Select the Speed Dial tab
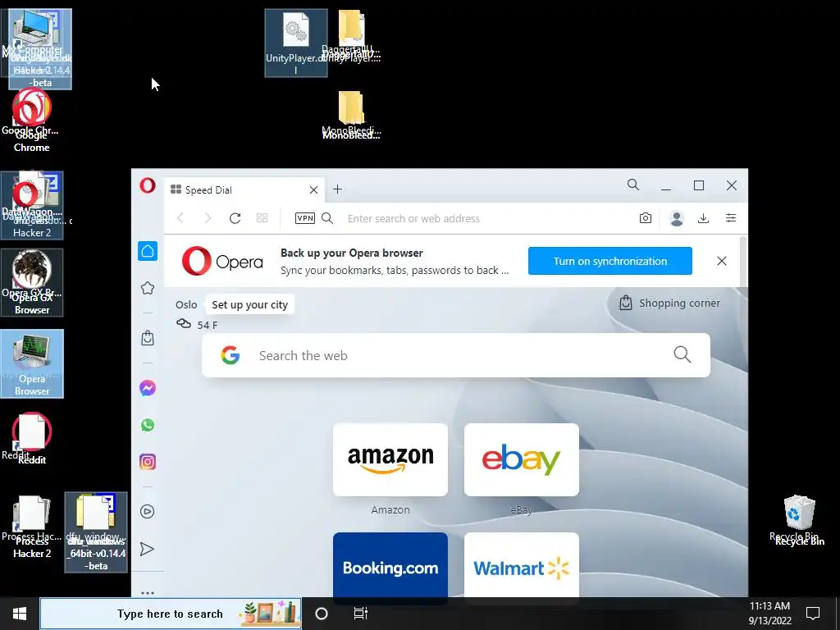This screenshot has width=840, height=630. [x=244, y=189]
